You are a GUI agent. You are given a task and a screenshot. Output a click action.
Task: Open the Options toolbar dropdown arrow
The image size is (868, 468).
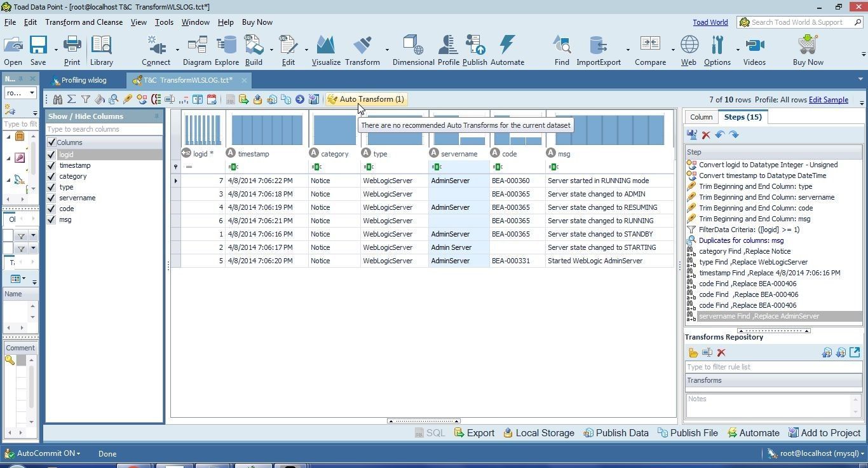pyautogui.click(x=738, y=50)
